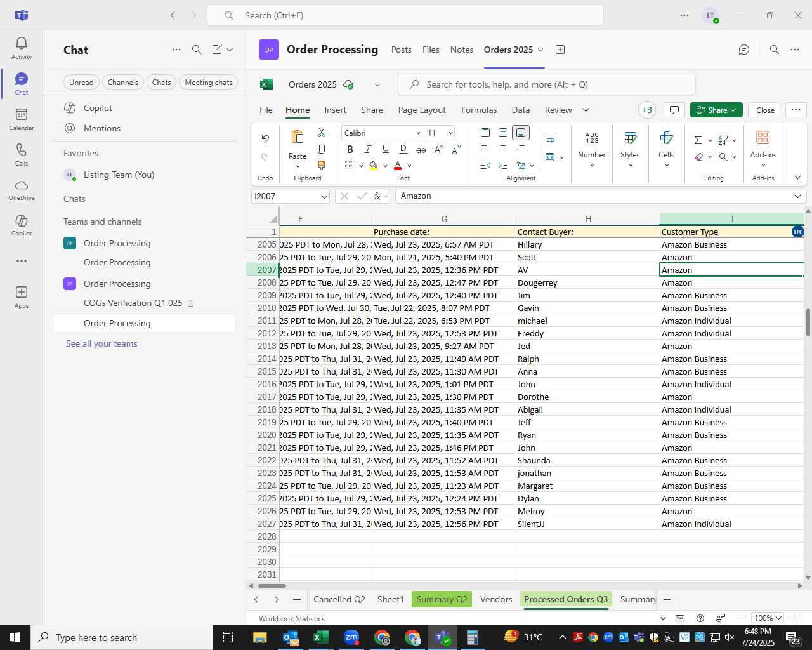Open the conversation icon in channel header
Viewport: 812px width, 650px height.
point(744,50)
